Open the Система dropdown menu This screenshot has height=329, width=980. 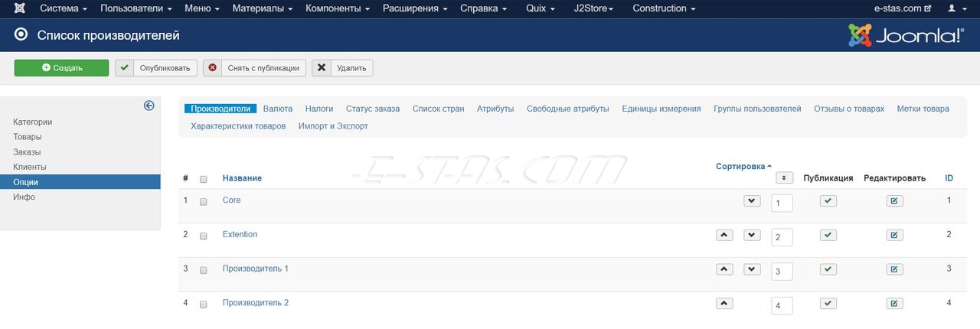[x=64, y=8]
